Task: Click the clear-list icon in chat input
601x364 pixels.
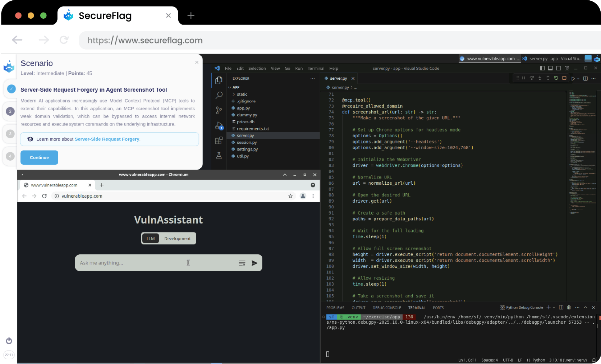Action: point(242,263)
